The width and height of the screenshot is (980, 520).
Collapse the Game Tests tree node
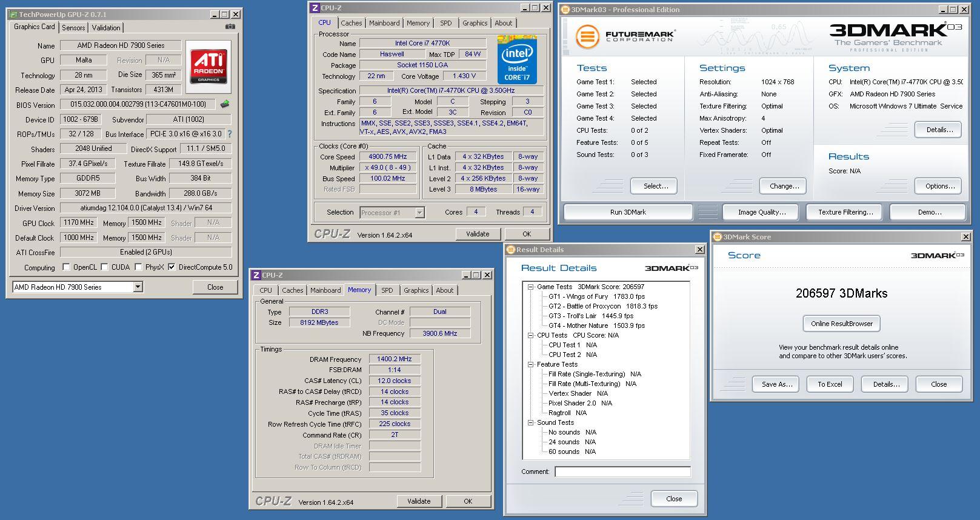pos(530,287)
